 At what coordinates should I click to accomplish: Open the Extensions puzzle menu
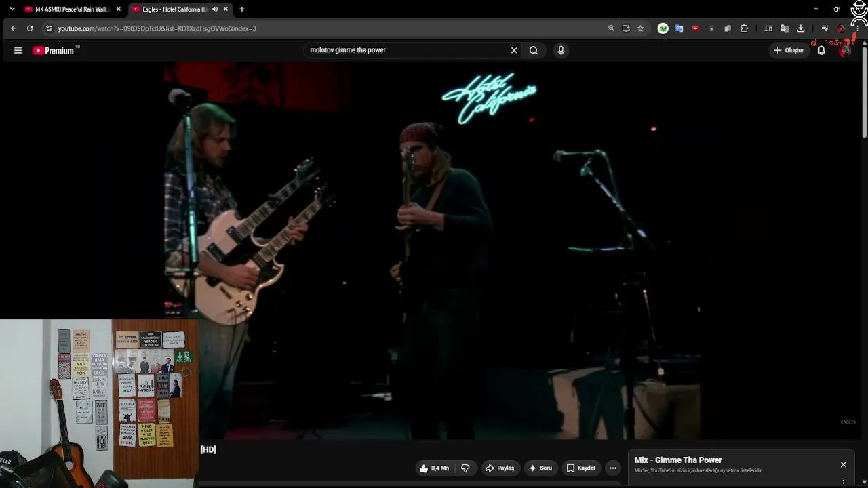tap(744, 28)
